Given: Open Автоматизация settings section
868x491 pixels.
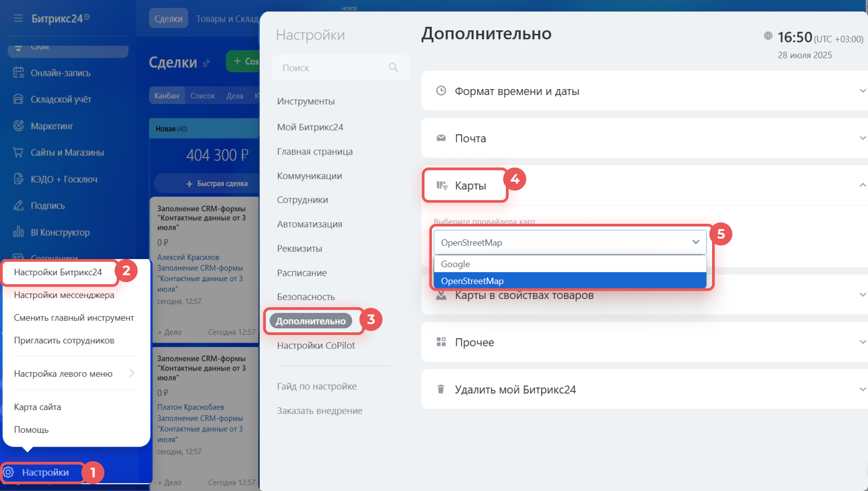Looking at the screenshot, I should coord(309,224).
